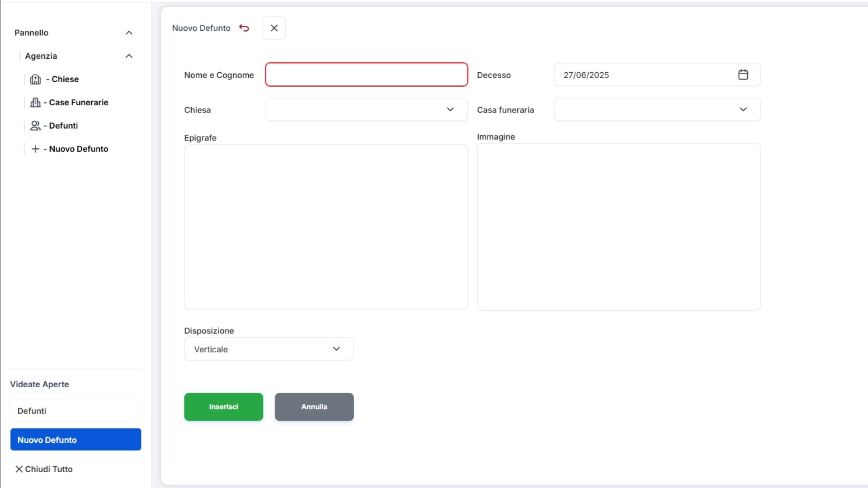Open the Casa funeraria dropdown
868x488 pixels.
coord(656,110)
